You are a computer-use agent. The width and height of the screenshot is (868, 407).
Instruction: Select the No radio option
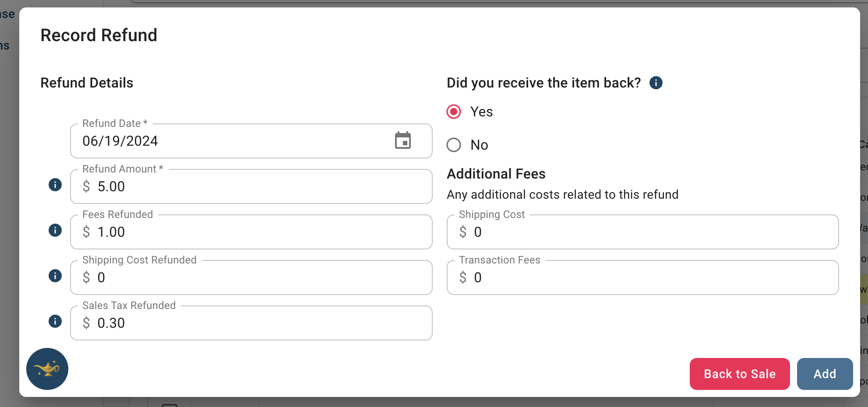click(454, 145)
